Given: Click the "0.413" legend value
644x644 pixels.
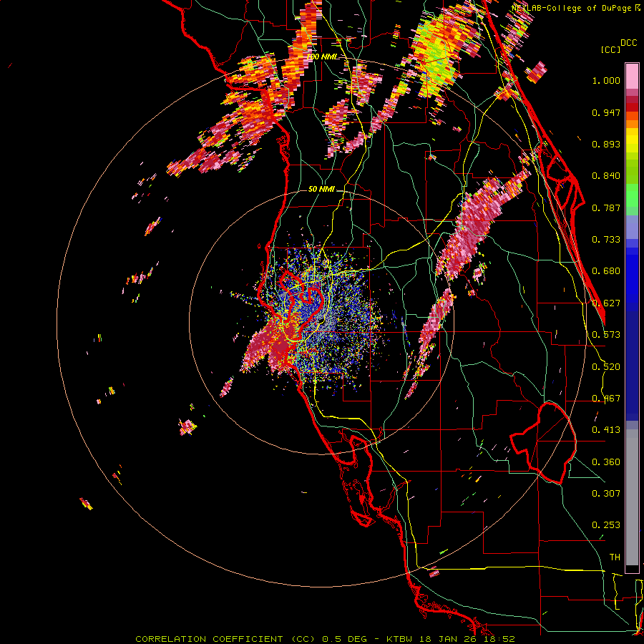Looking at the screenshot, I should coord(606,430).
